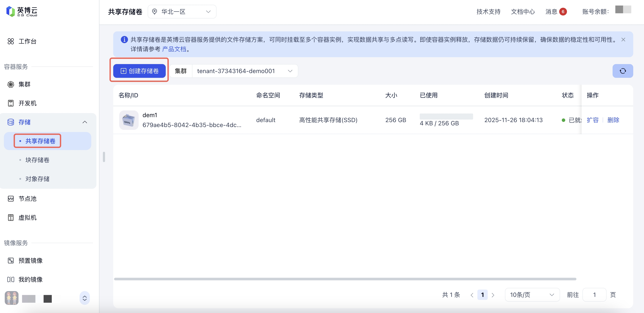Open the 工作台 workbench icon
Viewport: 644px width, 313px height.
11,41
